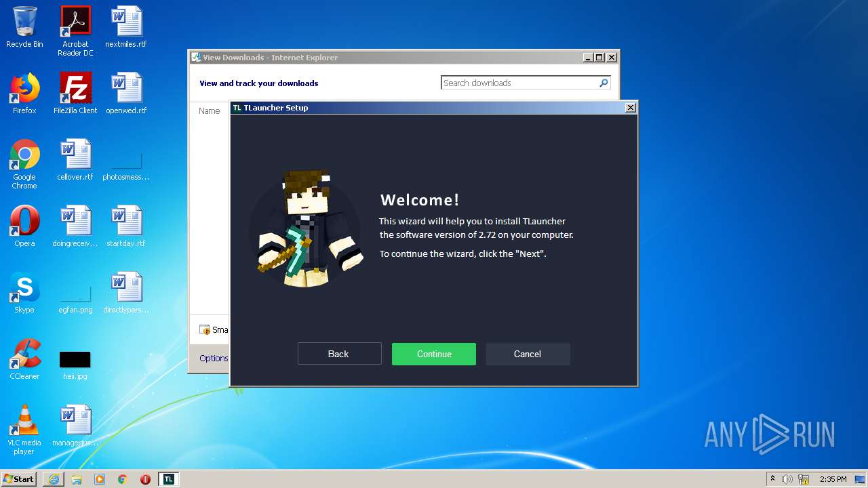This screenshot has width=868, height=488.
Task: Select the VLC media player shortcut
Action: point(24,430)
